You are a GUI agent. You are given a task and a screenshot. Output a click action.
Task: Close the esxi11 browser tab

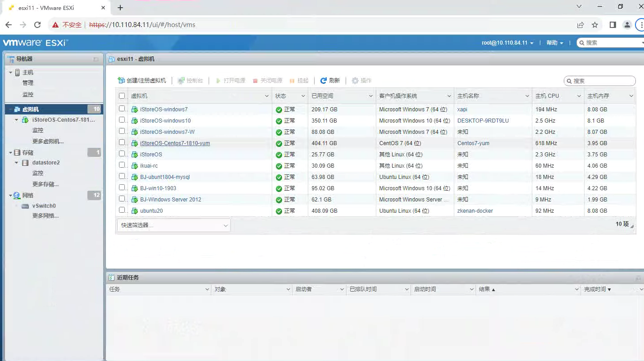pos(103,8)
